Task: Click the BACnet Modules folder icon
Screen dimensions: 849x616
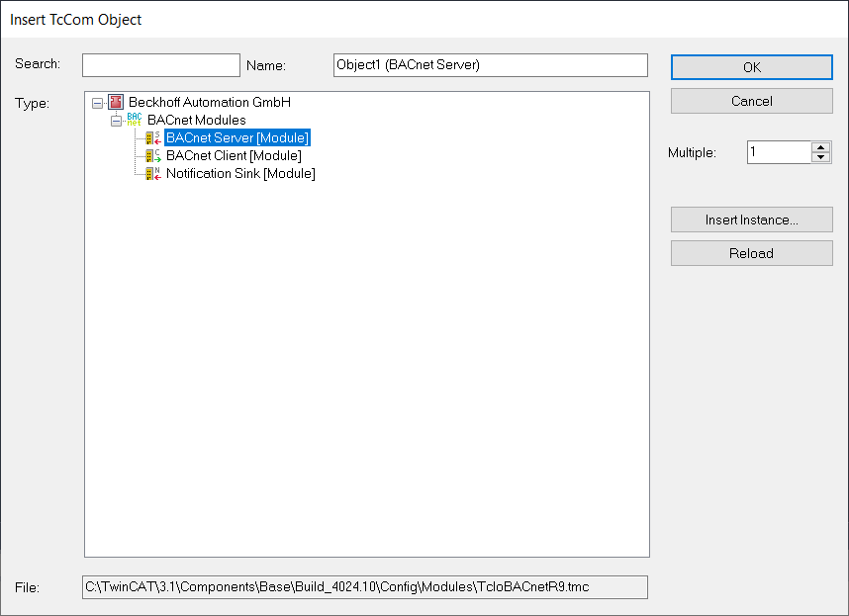Action: pyautogui.click(x=134, y=120)
